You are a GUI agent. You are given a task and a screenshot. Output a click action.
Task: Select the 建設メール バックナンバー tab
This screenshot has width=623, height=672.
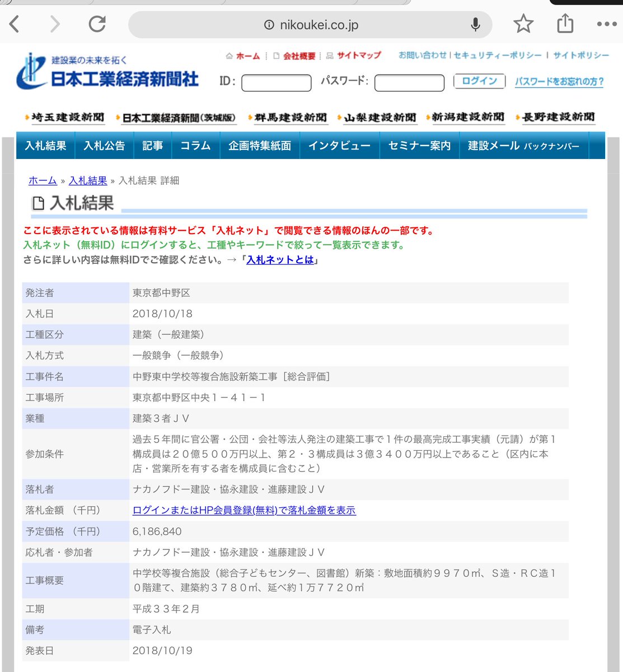tap(523, 146)
